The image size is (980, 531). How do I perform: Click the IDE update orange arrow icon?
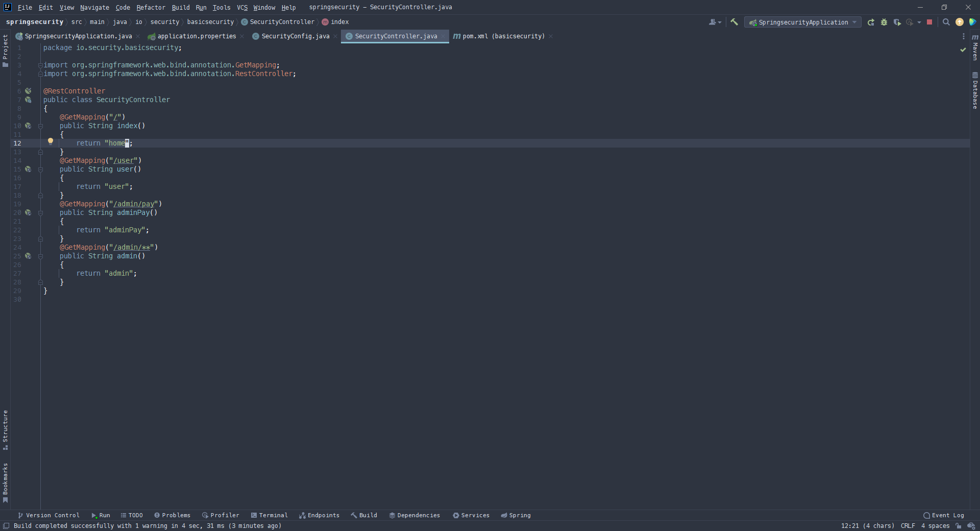pos(960,22)
